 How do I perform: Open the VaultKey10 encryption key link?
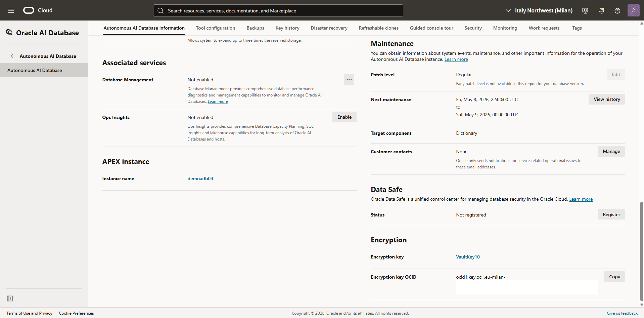pyautogui.click(x=468, y=257)
